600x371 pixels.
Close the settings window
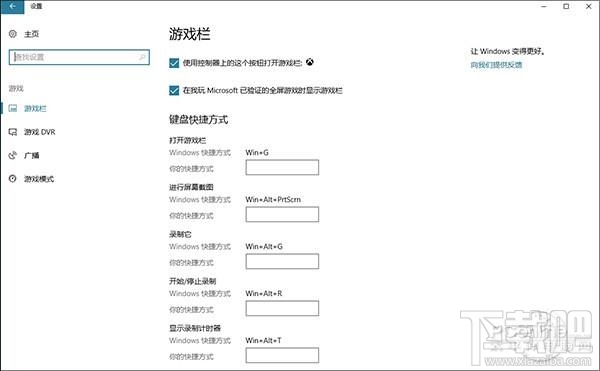[x=589, y=7]
